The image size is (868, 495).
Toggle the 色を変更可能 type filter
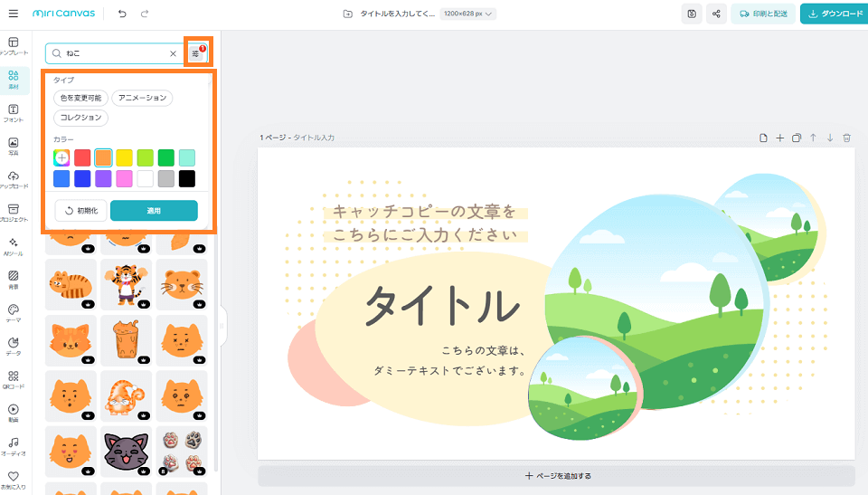click(80, 98)
